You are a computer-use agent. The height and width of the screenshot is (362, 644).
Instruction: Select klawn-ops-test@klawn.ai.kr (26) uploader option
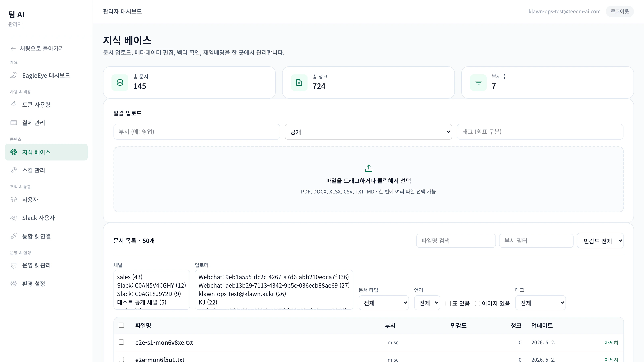coord(274,294)
